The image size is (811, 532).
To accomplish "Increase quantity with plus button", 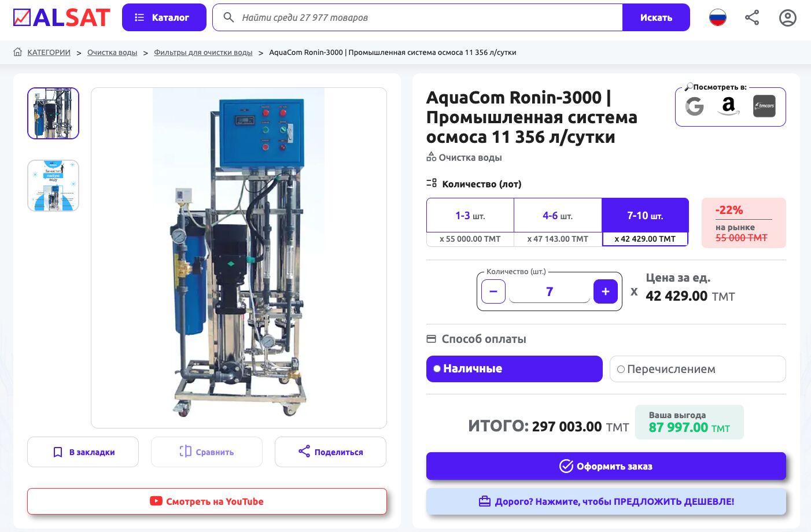I will (605, 291).
